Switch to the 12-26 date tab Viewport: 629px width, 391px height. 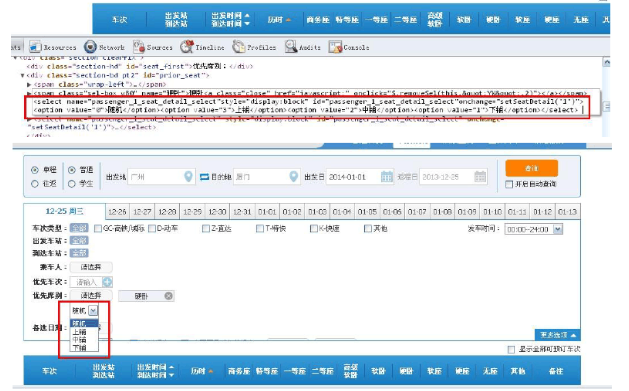(118, 212)
